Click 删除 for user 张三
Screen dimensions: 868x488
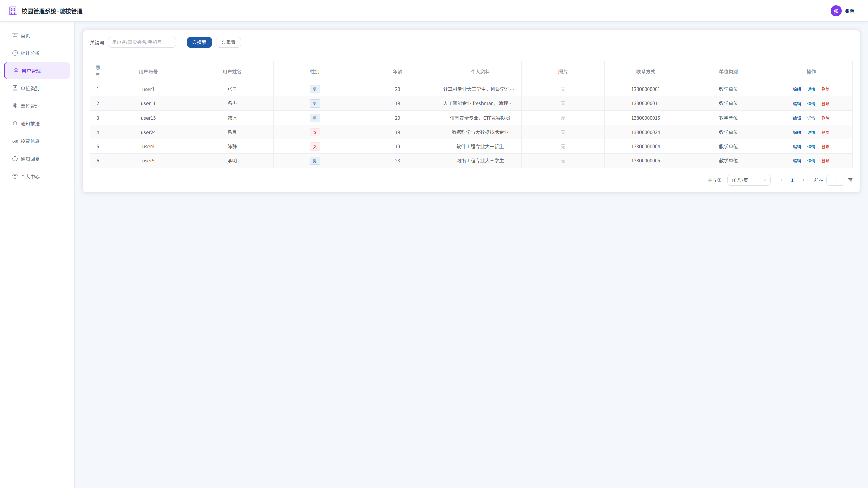coord(825,89)
